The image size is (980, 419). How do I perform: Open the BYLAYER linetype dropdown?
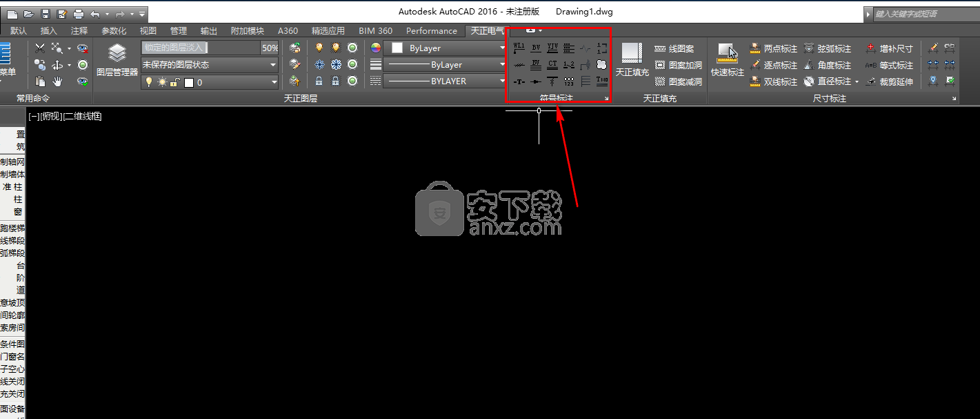(x=446, y=81)
